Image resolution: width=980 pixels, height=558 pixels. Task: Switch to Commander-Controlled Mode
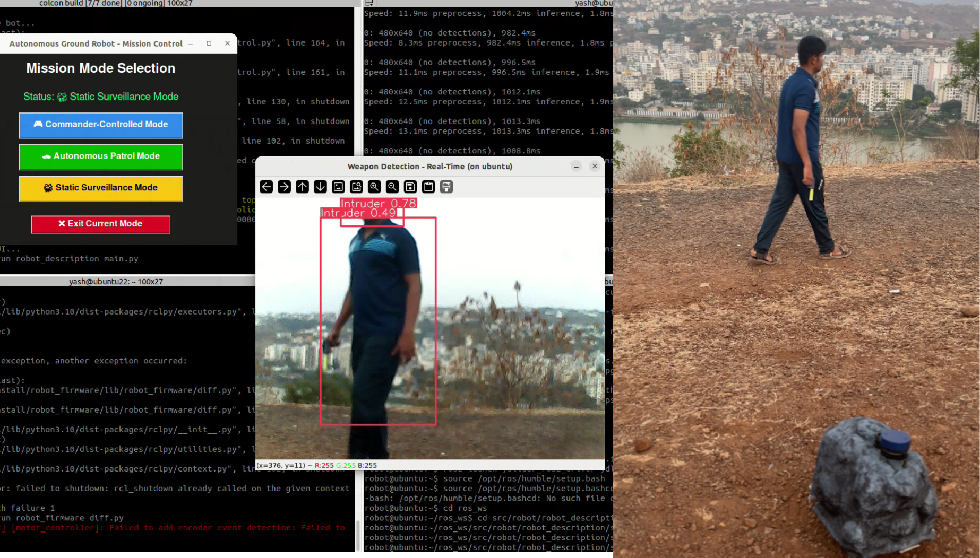pyautogui.click(x=100, y=126)
